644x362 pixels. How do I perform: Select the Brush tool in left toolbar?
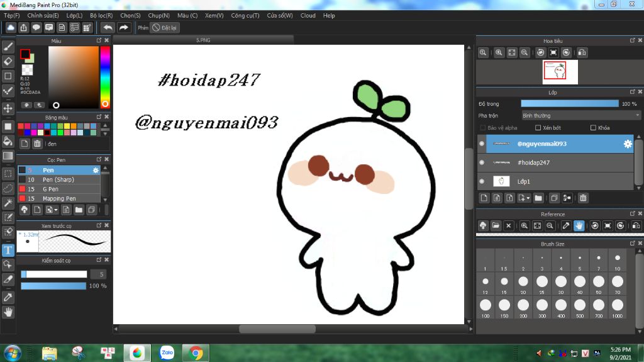[x=8, y=47]
